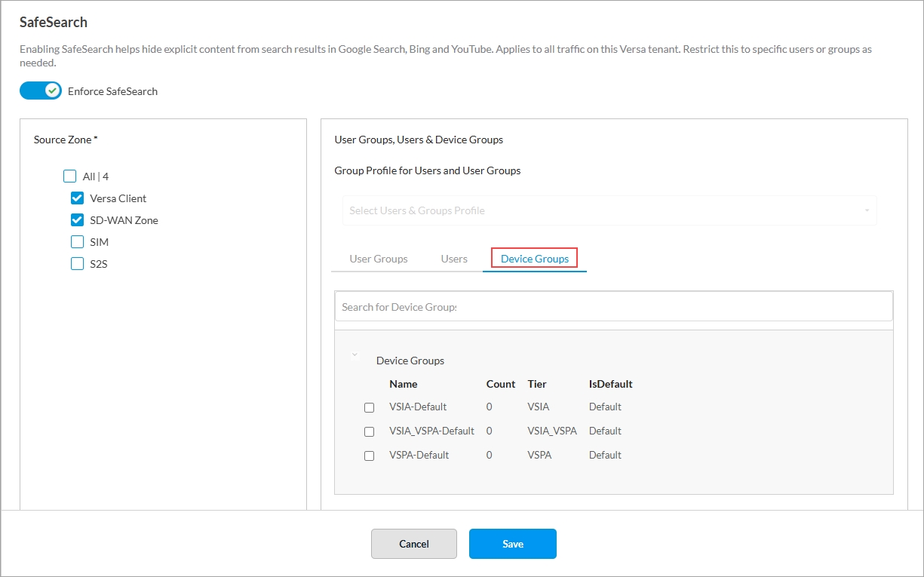This screenshot has height=577, width=924.
Task: Switch to the User Groups tab
Action: 379,259
